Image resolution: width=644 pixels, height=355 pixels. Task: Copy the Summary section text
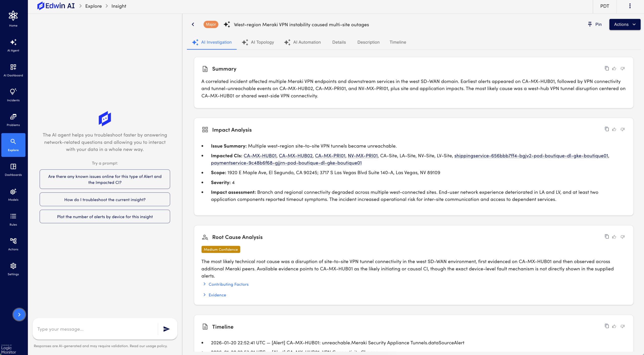point(607,68)
